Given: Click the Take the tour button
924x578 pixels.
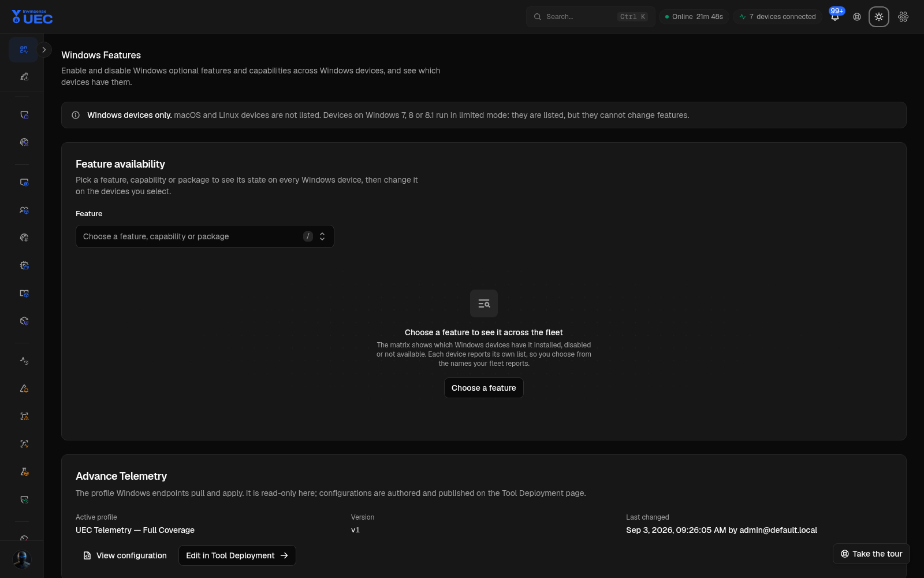Looking at the screenshot, I should [x=871, y=554].
